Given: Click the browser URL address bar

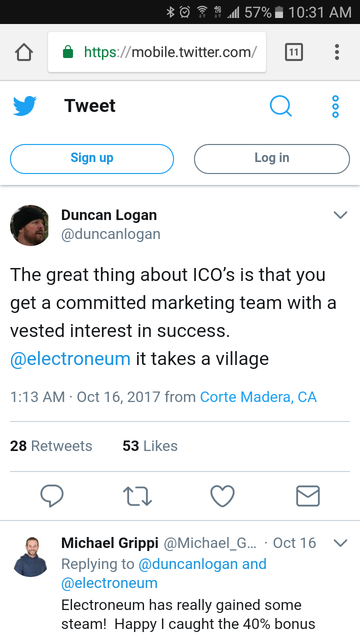Looking at the screenshot, I should click(x=157, y=52).
